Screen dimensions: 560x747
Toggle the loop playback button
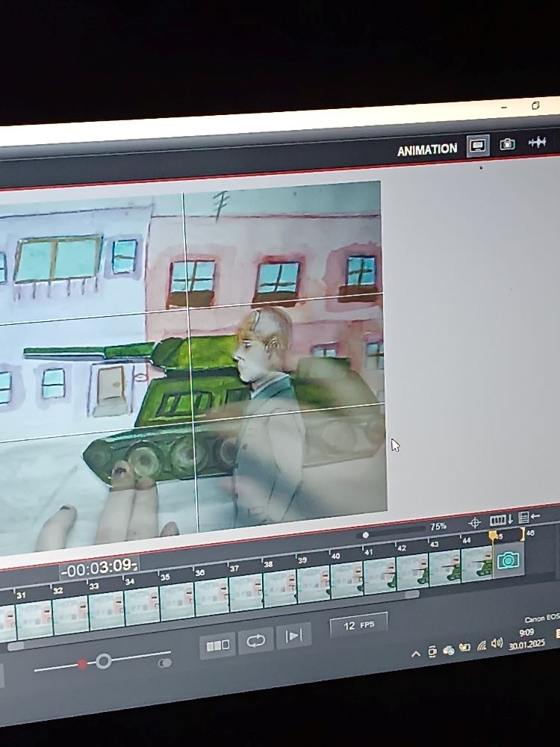pyautogui.click(x=255, y=641)
